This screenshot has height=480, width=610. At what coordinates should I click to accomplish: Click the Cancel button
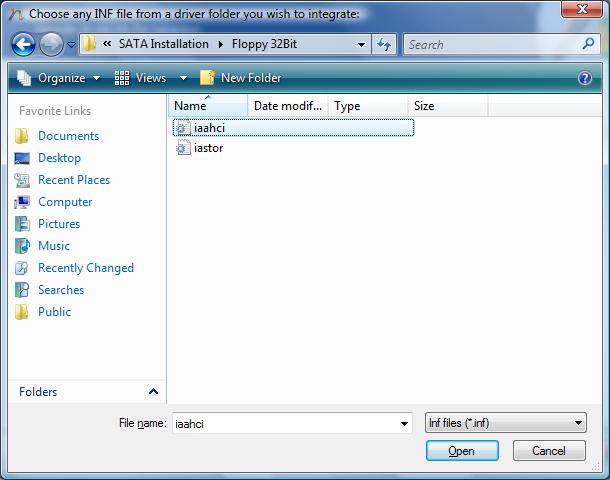point(549,451)
